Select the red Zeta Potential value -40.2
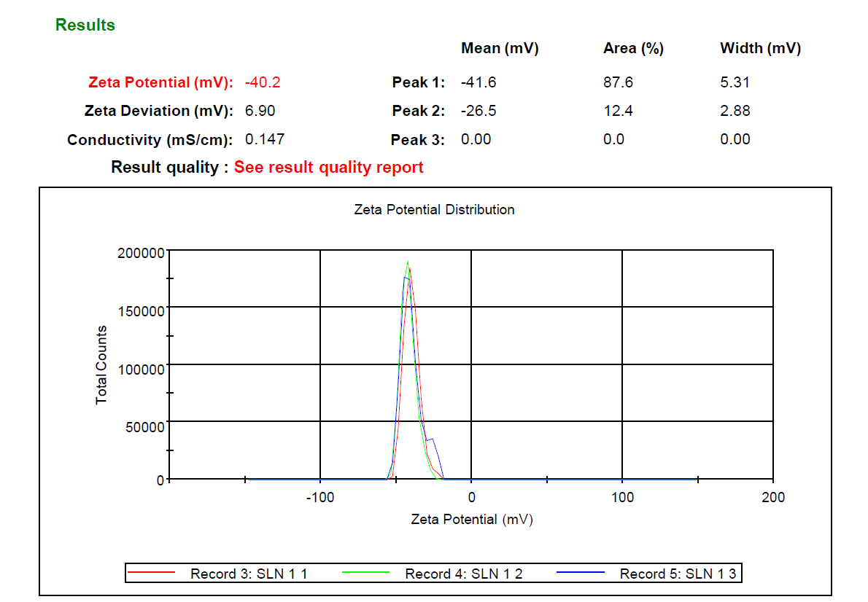868x602 pixels. tap(263, 82)
